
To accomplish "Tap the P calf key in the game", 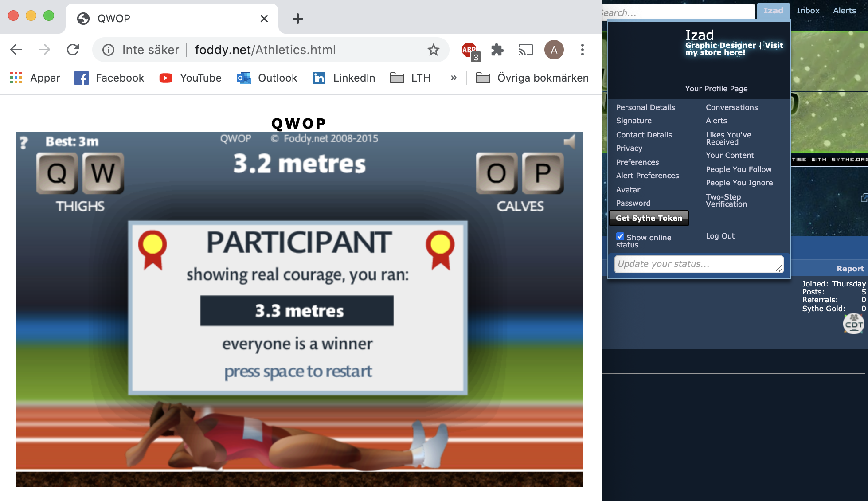I will 543,173.
